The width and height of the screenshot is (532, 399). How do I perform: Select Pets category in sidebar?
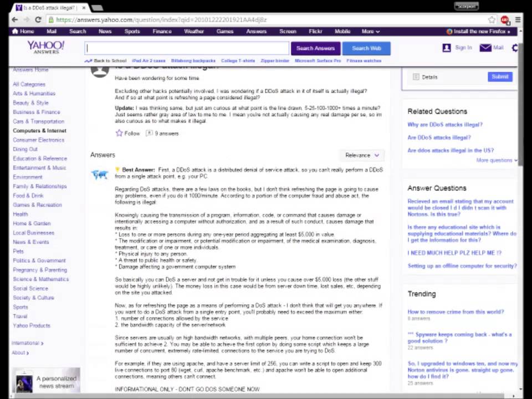coord(18,251)
